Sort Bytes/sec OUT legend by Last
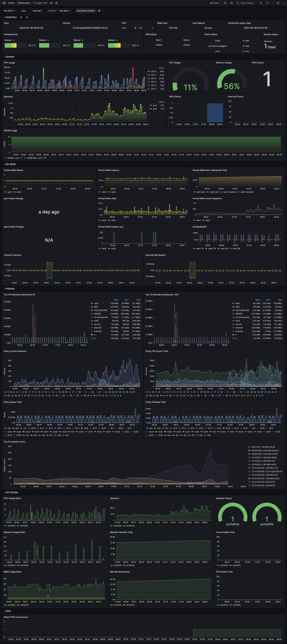The image size is (287, 644). 268,300
